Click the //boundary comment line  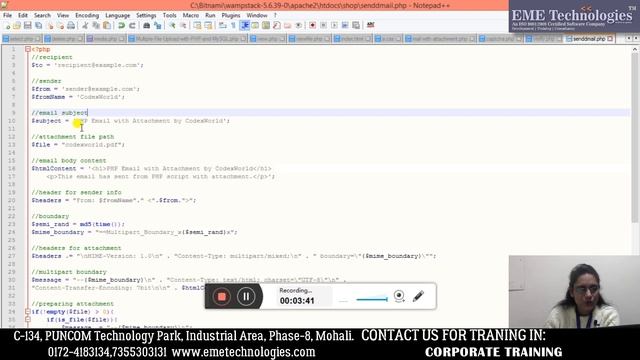50,216
